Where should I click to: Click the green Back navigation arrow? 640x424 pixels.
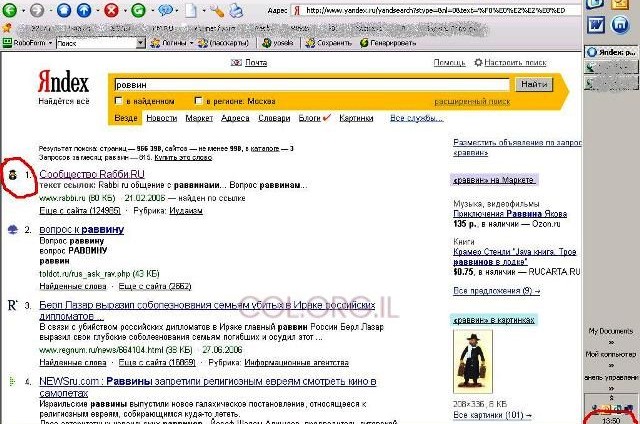coord(9,10)
